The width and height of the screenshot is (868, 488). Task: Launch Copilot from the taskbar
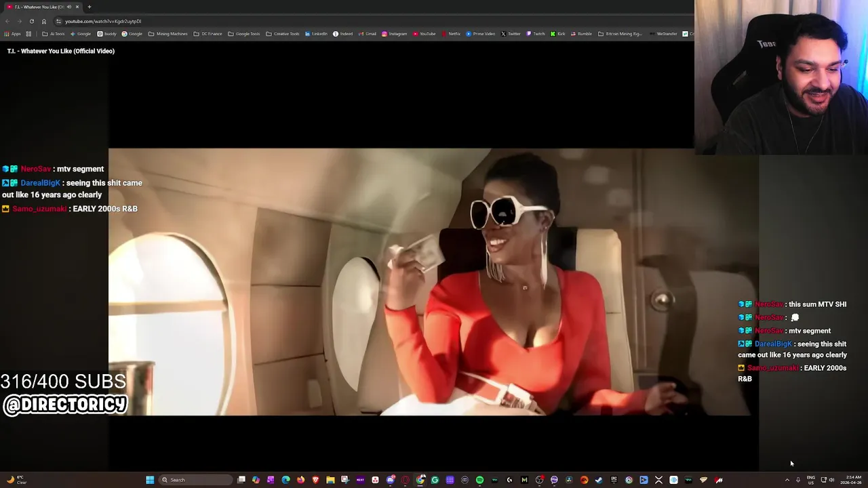256,480
